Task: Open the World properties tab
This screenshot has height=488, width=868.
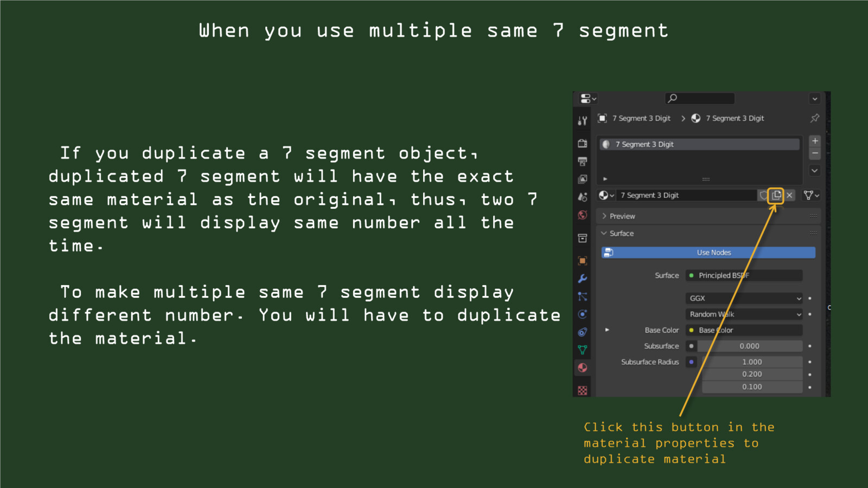Action: point(582,215)
